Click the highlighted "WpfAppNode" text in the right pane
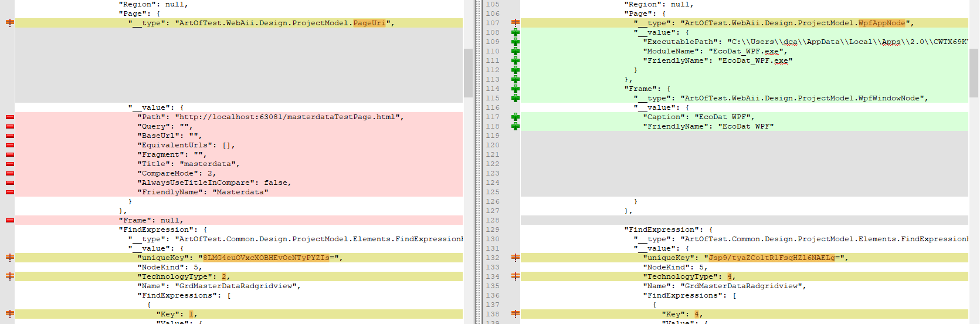This screenshot has width=980, height=324. (881, 23)
